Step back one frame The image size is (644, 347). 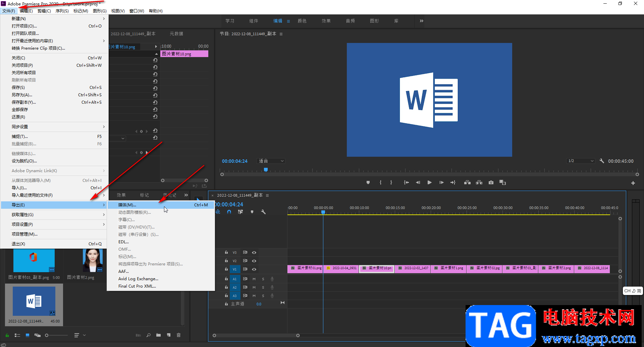(x=418, y=183)
